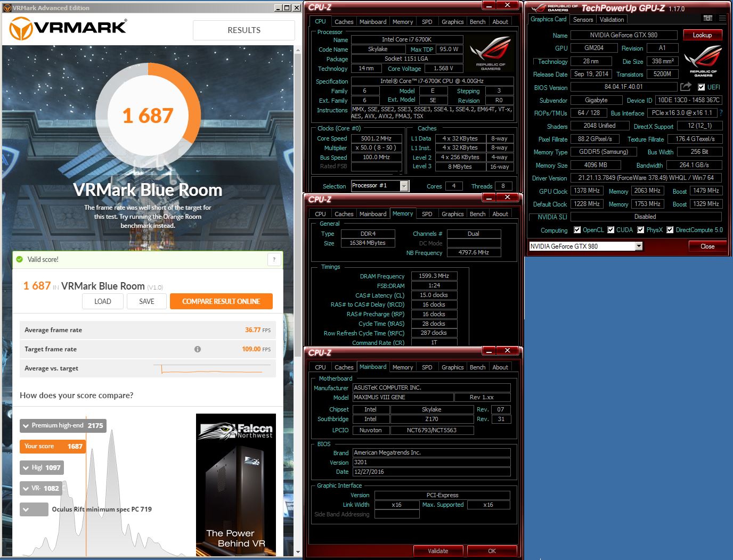Click the green Valid score checkmark icon
733x560 pixels.
(20, 259)
